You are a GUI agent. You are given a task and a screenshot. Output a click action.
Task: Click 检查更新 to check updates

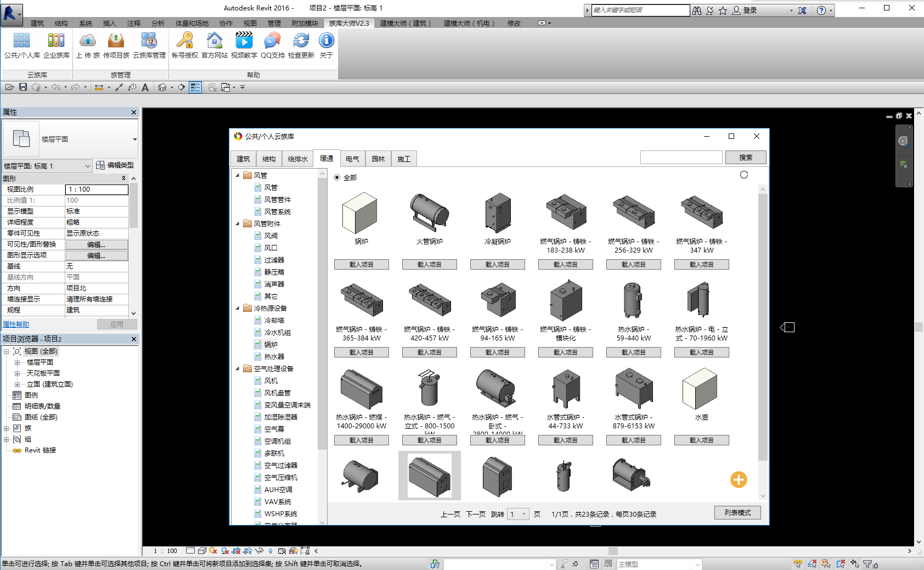coord(301,45)
